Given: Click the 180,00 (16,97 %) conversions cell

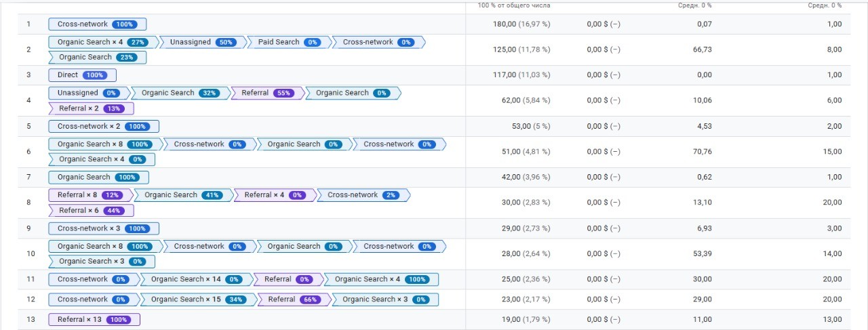Looking at the screenshot, I should (521, 24).
